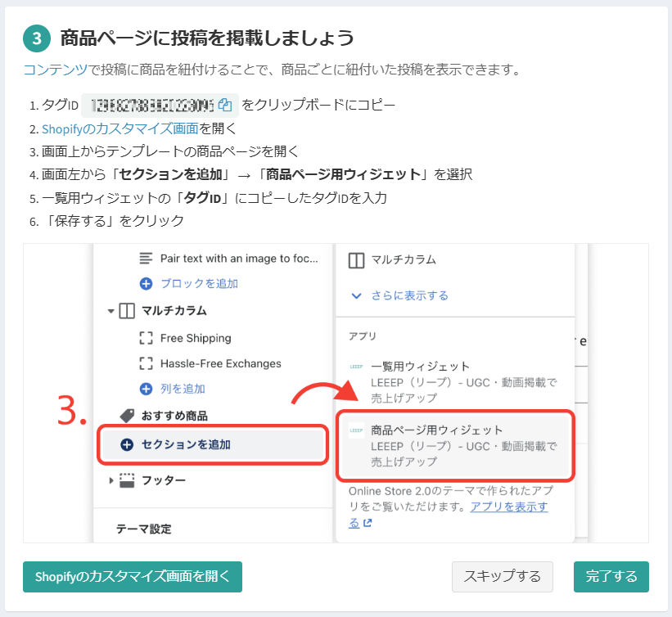Screen dimensions: 672x617
Task: Click the external-link icon after アプリを表示する
Action: [368, 523]
